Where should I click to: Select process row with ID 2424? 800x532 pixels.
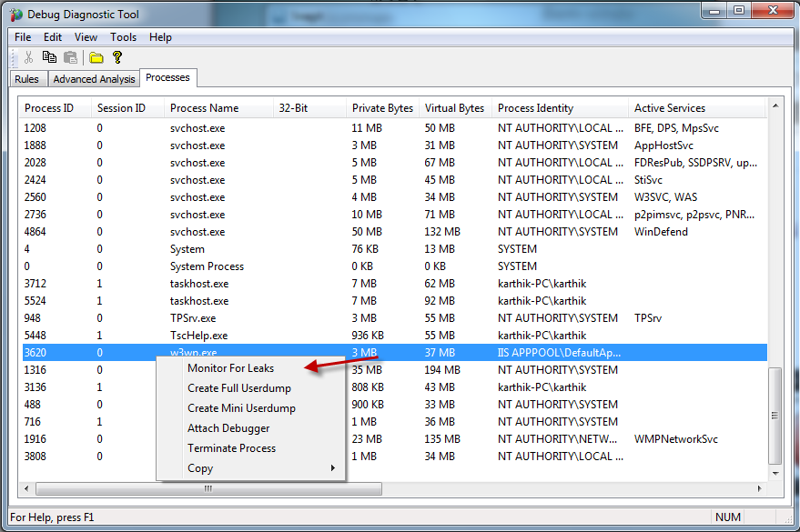click(394, 180)
